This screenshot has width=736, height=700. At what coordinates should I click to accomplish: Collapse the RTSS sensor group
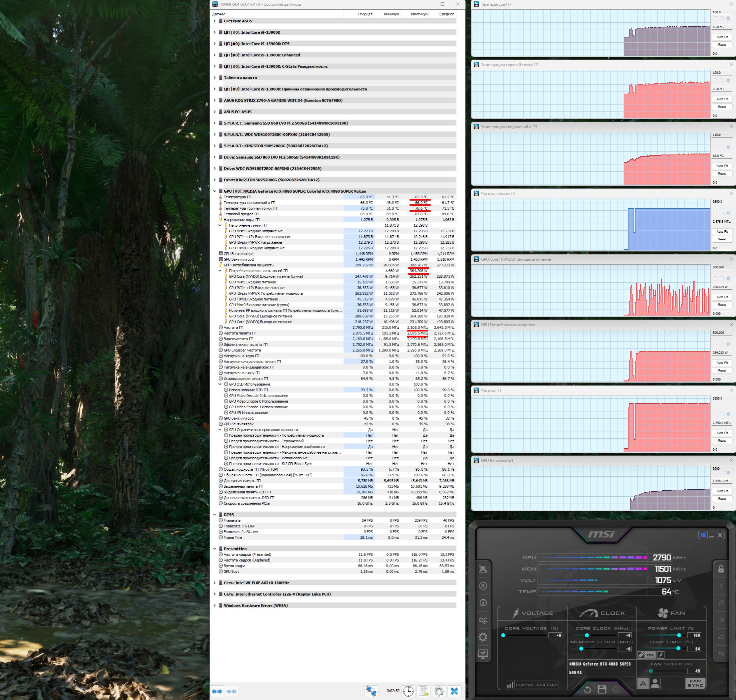(x=215, y=514)
